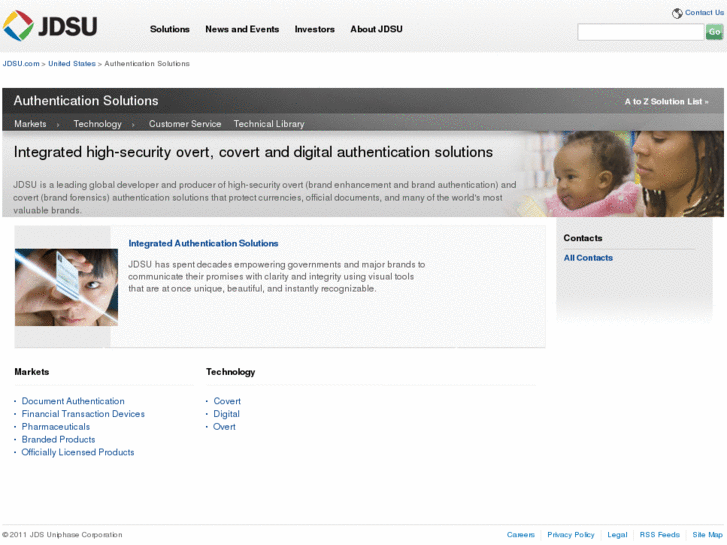Click the JDSU logo

click(x=50, y=26)
